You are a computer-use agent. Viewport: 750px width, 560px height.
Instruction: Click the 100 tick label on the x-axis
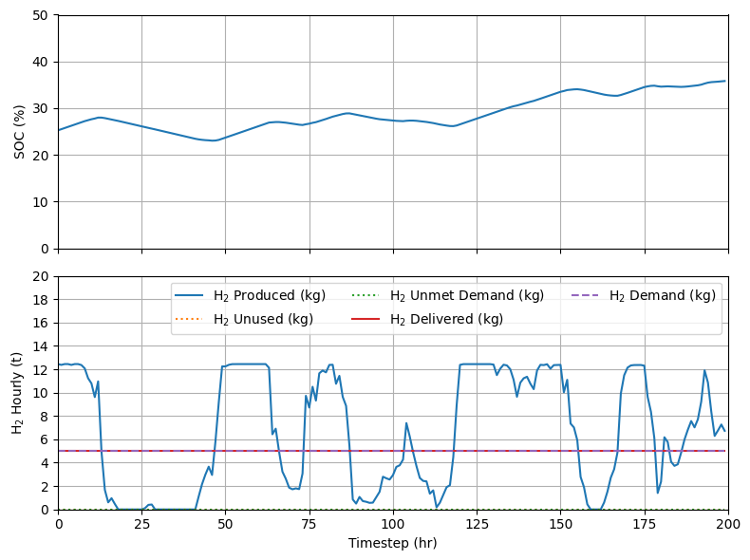pos(393,524)
